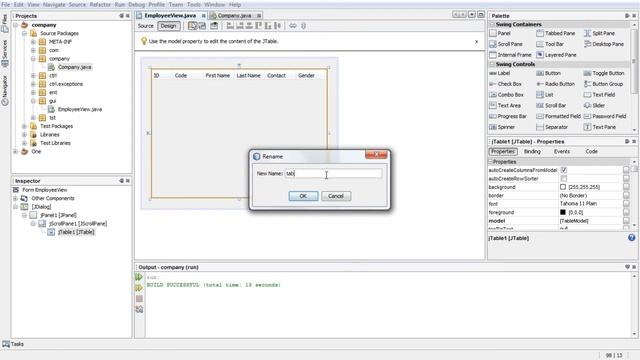This screenshot has height=360, width=640.
Task: Select Password Field palette control
Action: click(x=605, y=117)
